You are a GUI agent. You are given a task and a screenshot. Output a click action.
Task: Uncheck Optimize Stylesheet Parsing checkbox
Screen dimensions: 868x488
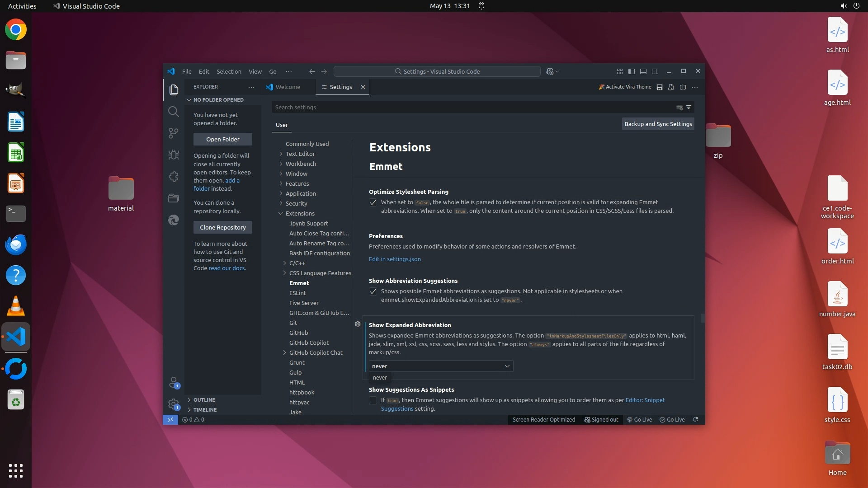click(373, 202)
